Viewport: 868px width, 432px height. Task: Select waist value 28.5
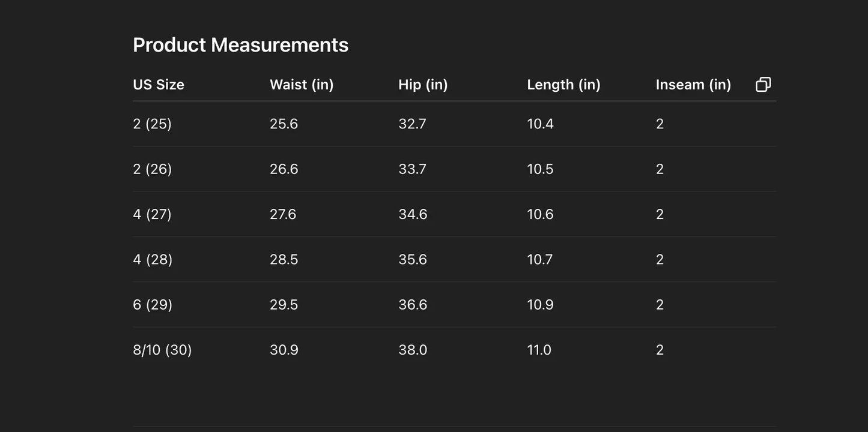pos(284,259)
